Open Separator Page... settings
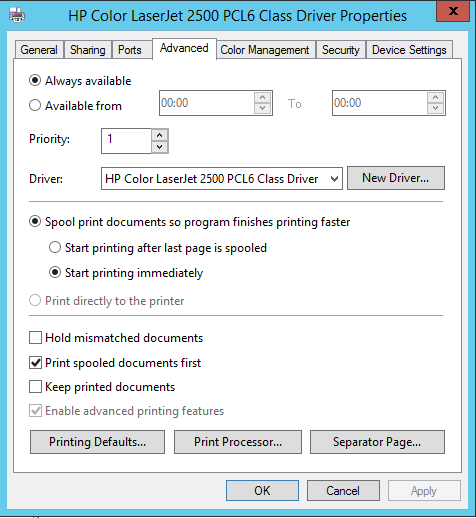 click(x=377, y=442)
